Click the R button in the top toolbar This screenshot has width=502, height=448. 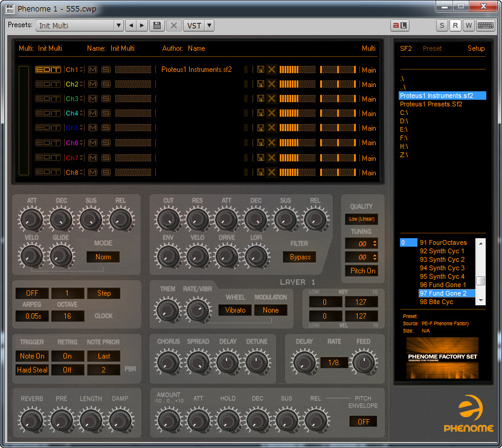click(455, 25)
